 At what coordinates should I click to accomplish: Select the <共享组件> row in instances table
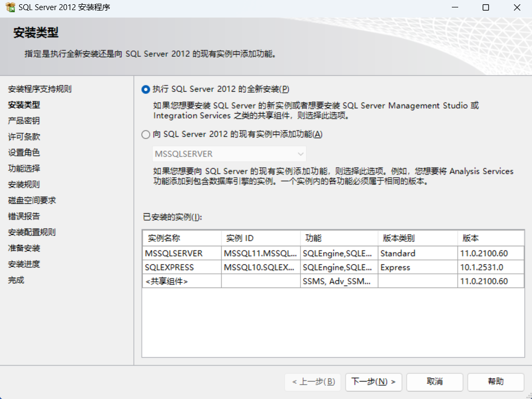(x=333, y=281)
